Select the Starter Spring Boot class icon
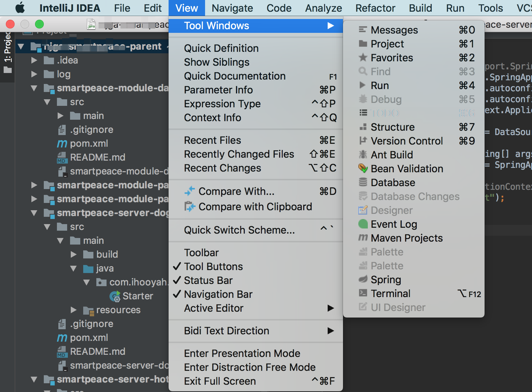The height and width of the screenshot is (392, 532). click(x=116, y=296)
